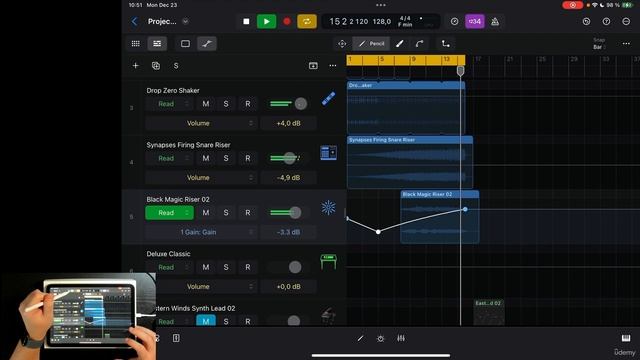Open Volume parameter dropdown for Synapses Firing Snare Riser
This screenshot has width=640, height=360.
click(x=201, y=178)
